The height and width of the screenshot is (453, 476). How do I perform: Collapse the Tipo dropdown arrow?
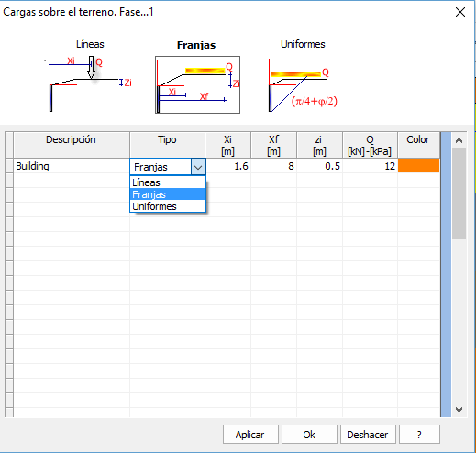click(x=198, y=167)
